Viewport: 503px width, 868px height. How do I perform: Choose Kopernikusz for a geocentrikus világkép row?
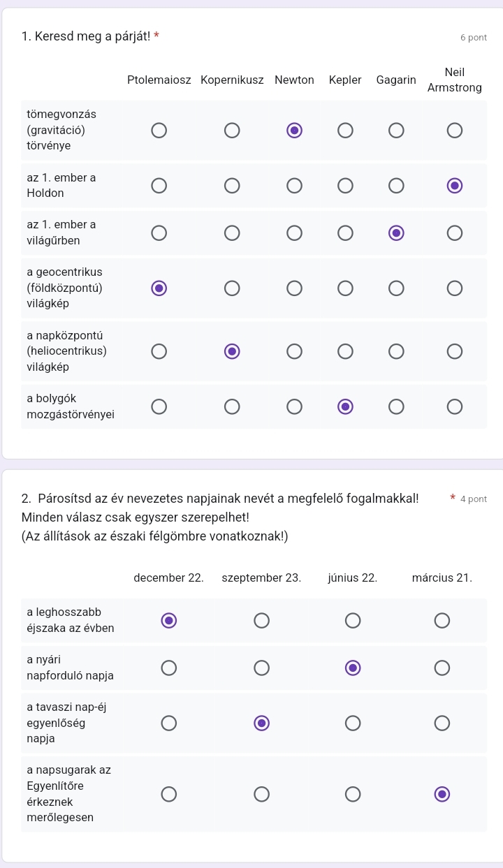click(232, 288)
